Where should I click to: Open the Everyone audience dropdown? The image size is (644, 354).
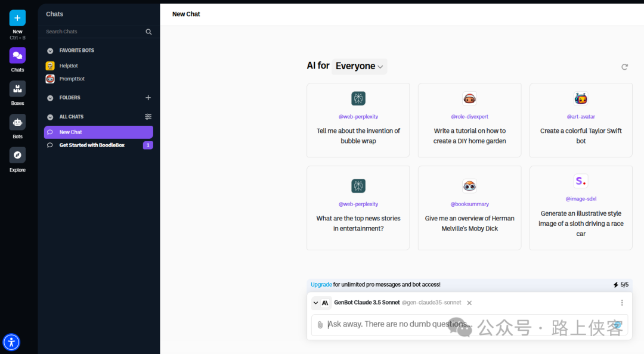(360, 66)
